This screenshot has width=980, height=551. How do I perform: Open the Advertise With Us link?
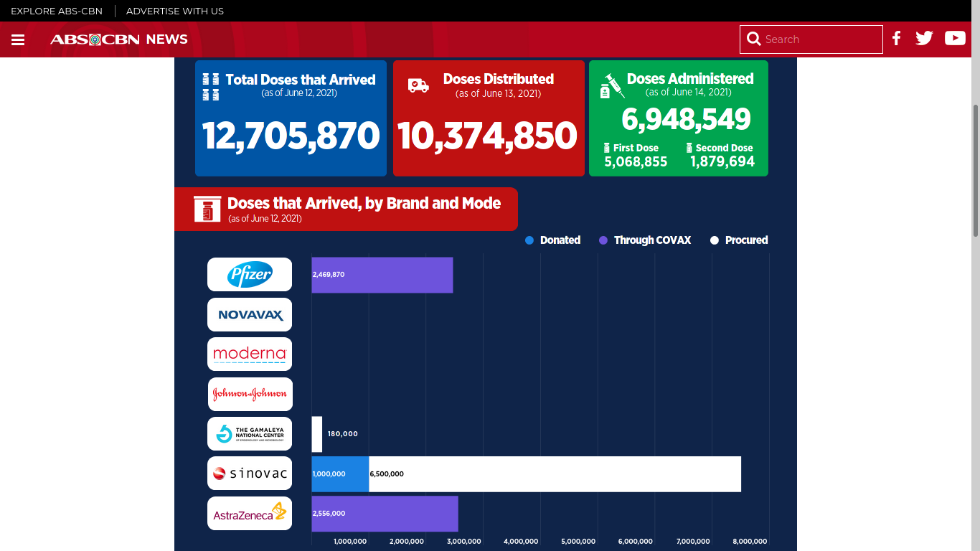175,11
